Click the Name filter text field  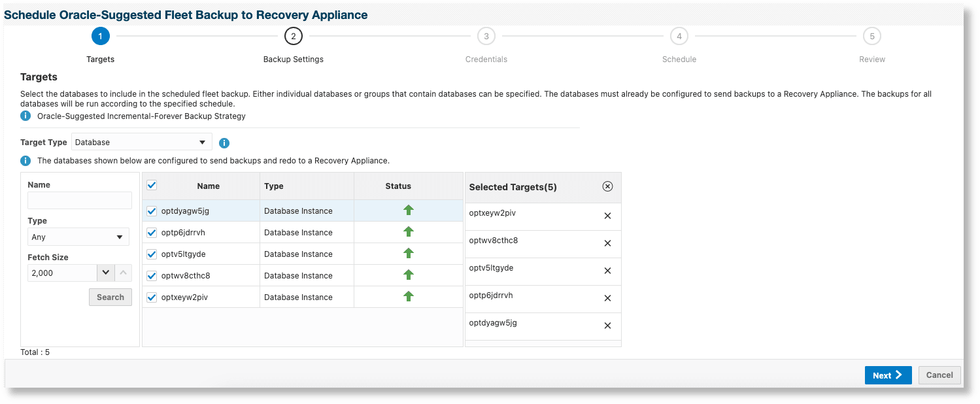(80, 201)
